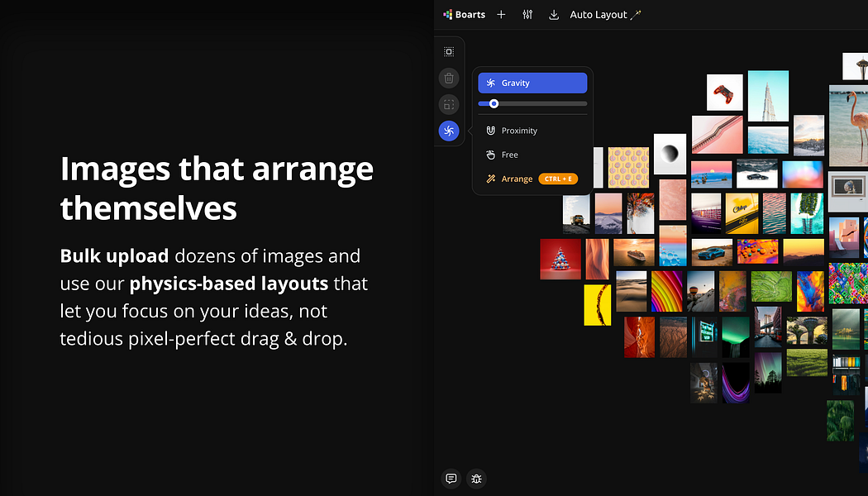Switch to Proximity layout mode
This screenshot has width=868, height=496.
tap(519, 131)
